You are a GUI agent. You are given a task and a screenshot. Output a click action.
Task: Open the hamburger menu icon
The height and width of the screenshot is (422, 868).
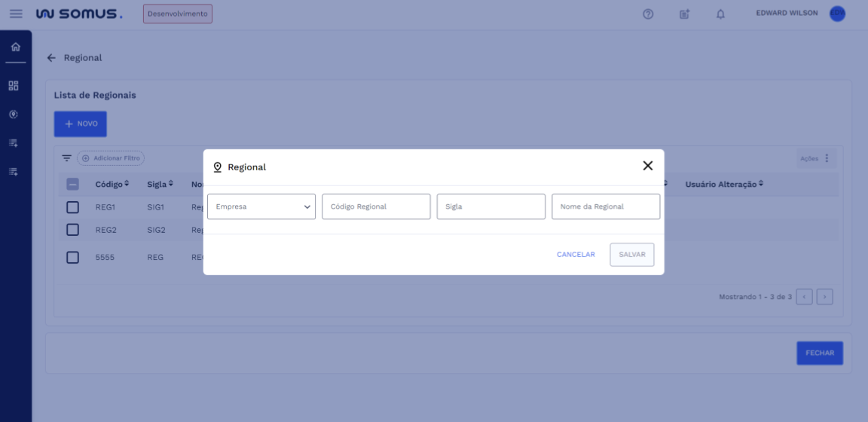point(16,14)
